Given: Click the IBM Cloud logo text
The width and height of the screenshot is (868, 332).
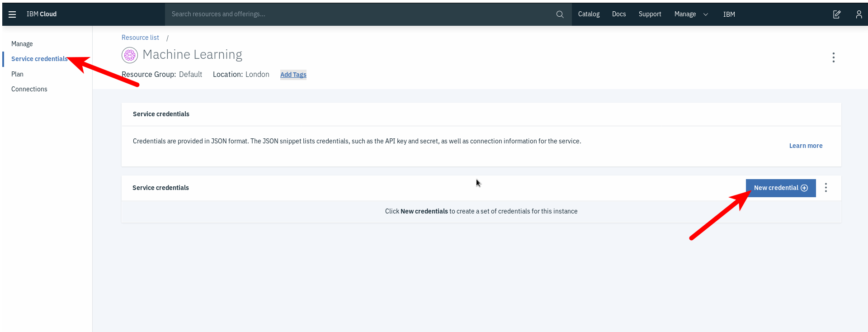Looking at the screenshot, I should click(42, 14).
